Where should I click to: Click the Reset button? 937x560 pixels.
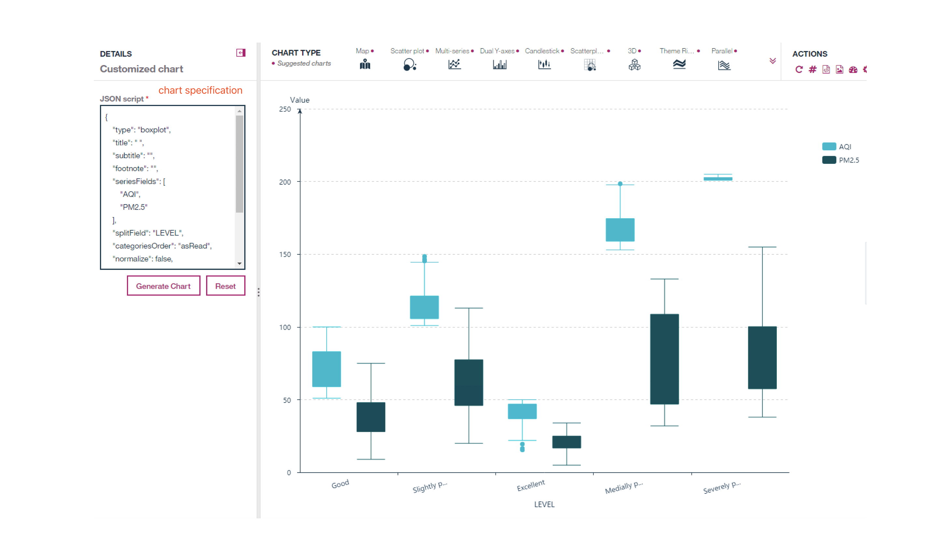226,286
